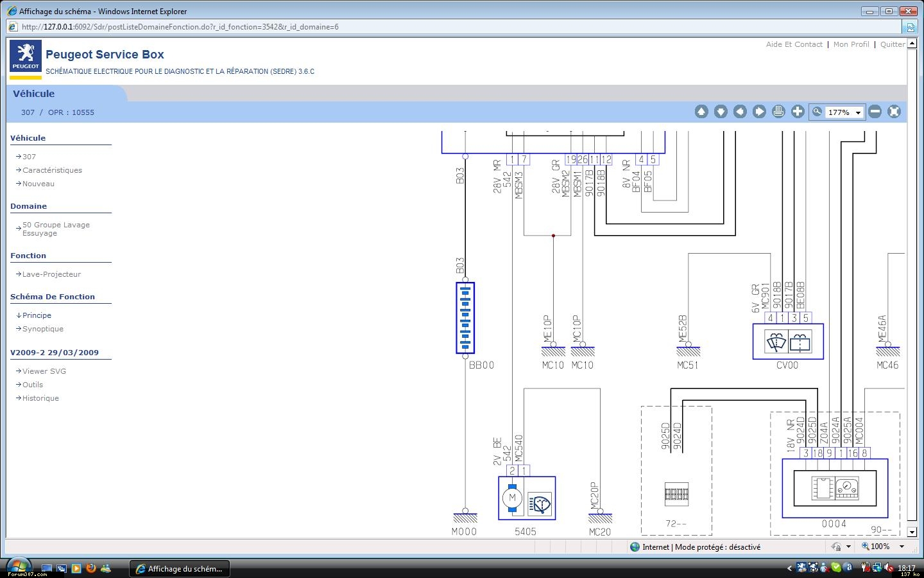Open the Lave-Projecteur function link
The height and width of the screenshot is (578, 924).
(51, 274)
